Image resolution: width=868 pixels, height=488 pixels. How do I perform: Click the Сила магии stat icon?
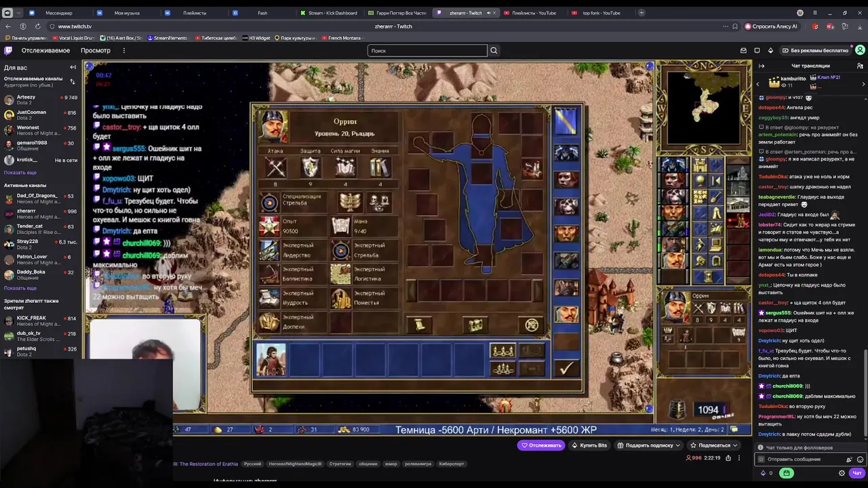coord(344,167)
